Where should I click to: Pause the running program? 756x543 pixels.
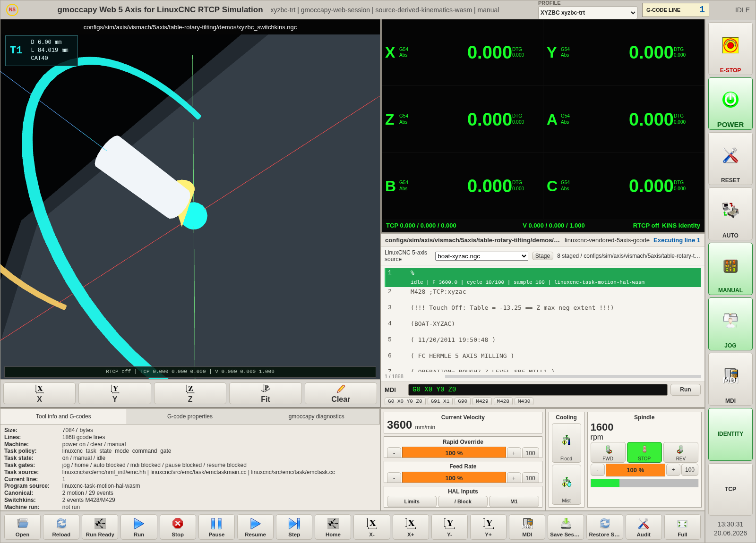coord(216,527)
